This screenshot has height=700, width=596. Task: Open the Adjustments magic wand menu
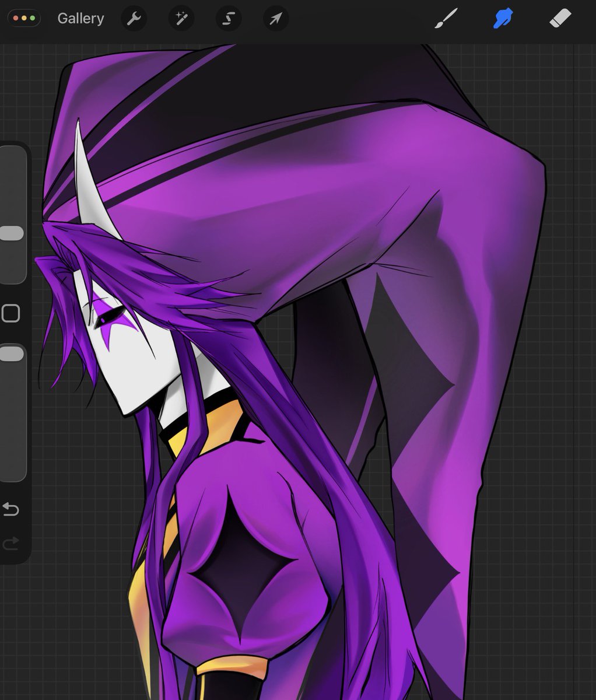coord(181,19)
